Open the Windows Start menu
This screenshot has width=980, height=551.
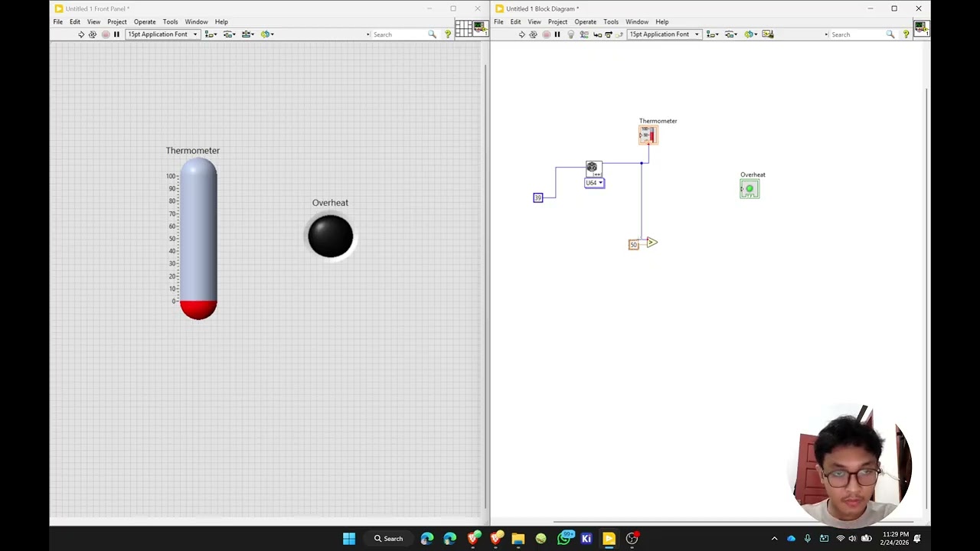point(349,539)
